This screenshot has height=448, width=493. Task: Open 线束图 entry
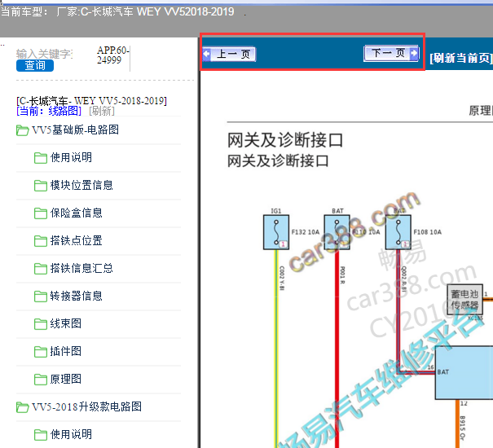tap(66, 323)
